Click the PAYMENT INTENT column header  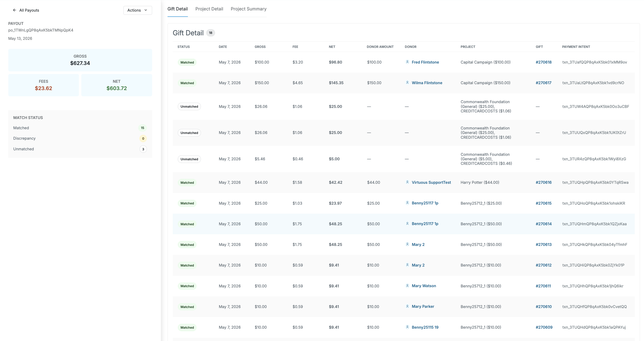point(576,47)
